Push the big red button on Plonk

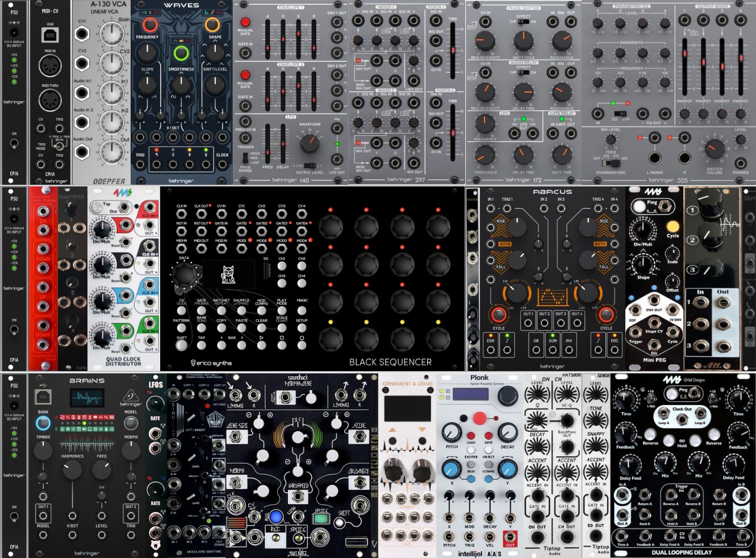coord(480,419)
